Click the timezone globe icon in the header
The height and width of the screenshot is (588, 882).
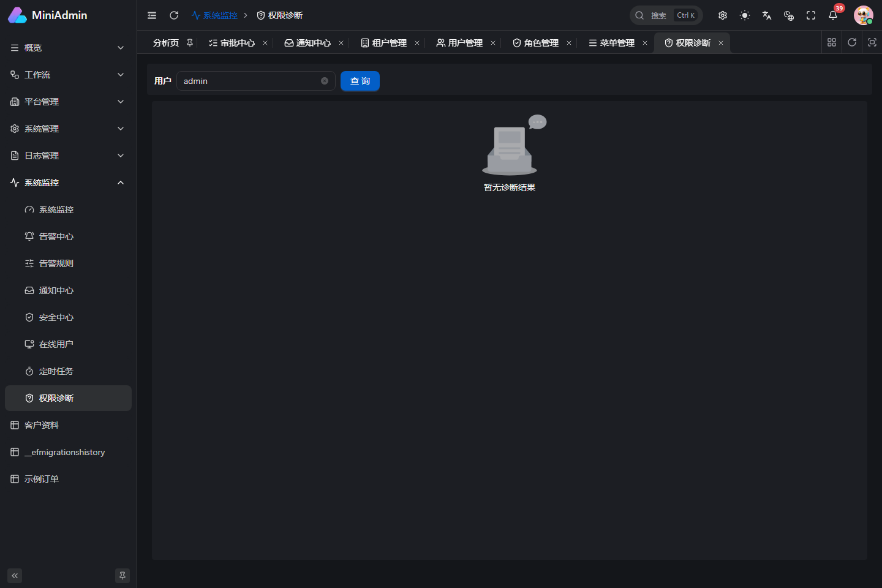(789, 15)
